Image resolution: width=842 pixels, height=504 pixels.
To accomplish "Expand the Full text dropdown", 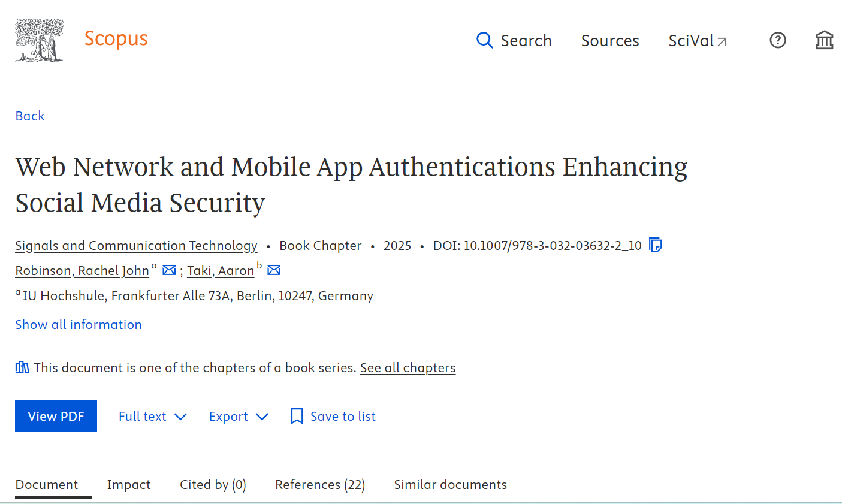I will tap(153, 416).
